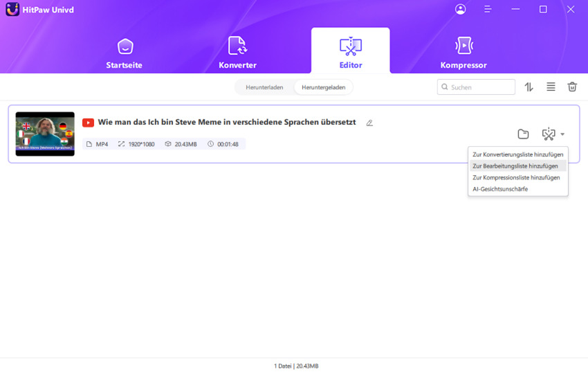Go to the Startseite tab
588x374 pixels.
point(124,53)
